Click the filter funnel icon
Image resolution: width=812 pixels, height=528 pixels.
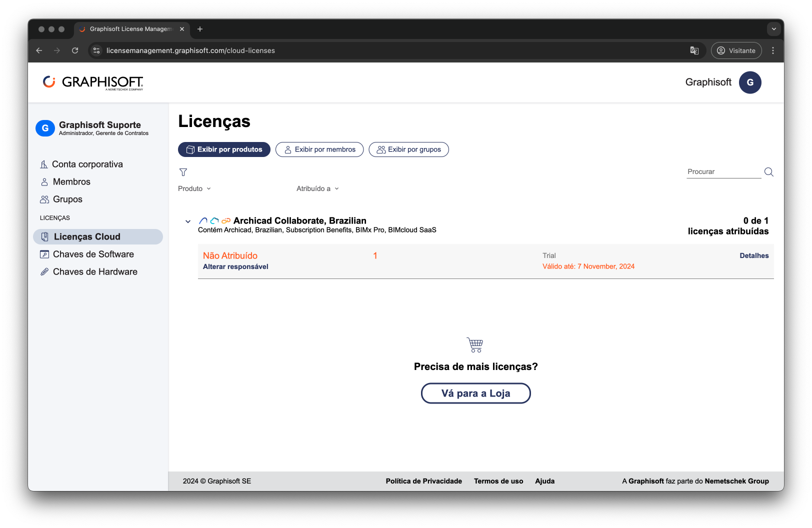pos(183,172)
